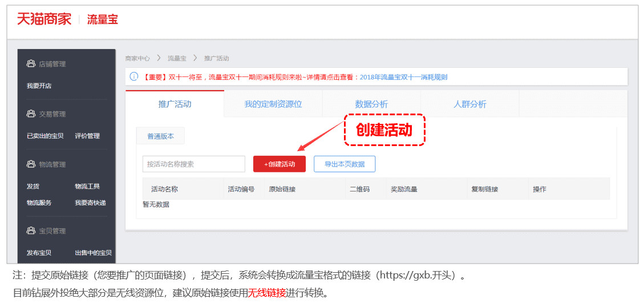Click 宝贝管理 sidebar section heading
This screenshot has width=644, height=303.
52,231
